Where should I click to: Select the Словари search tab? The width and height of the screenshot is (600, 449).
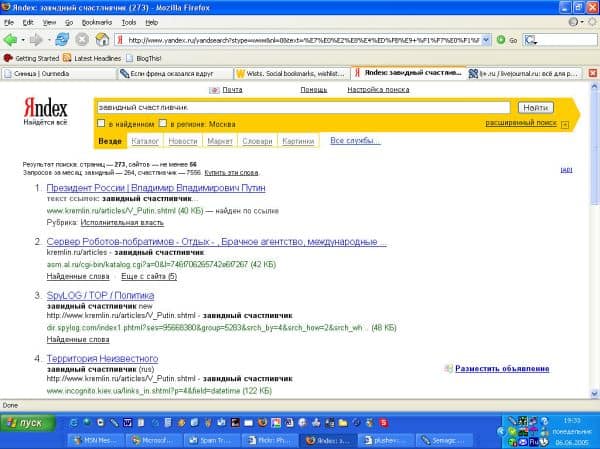pos(257,141)
